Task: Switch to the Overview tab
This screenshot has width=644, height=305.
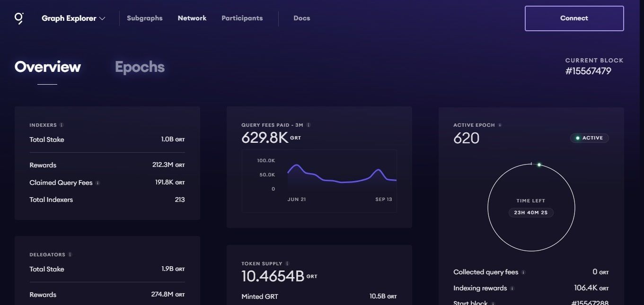Action: 47,67
